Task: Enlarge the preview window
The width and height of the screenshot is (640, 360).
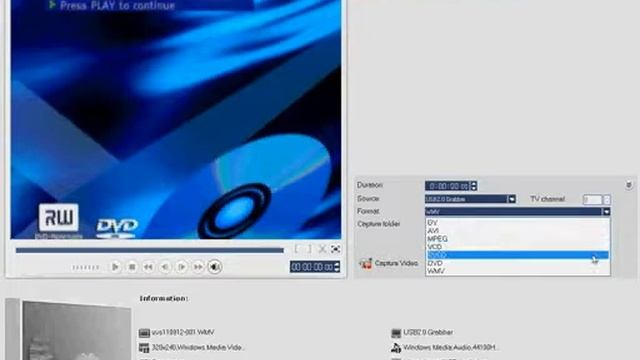Action: (x=336, y=249)
